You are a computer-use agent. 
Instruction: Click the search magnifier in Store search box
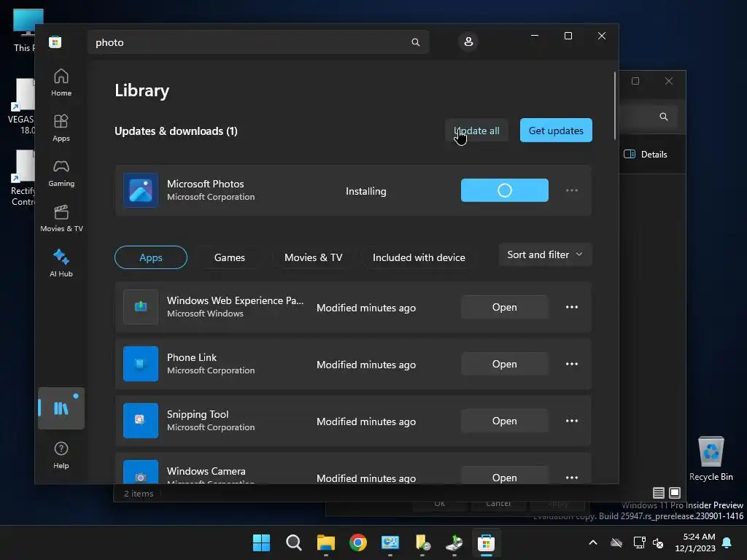(415, 42)
